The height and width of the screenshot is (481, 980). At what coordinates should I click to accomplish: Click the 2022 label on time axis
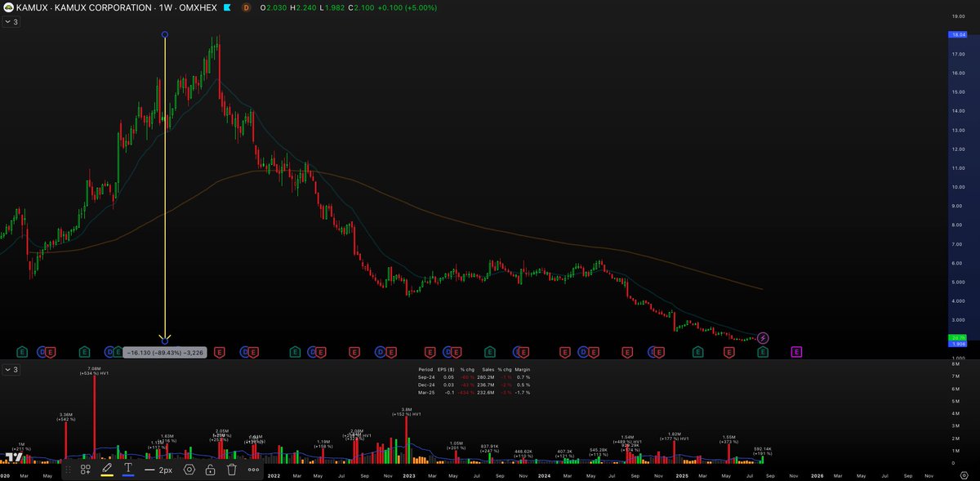[x=273, y=474]
